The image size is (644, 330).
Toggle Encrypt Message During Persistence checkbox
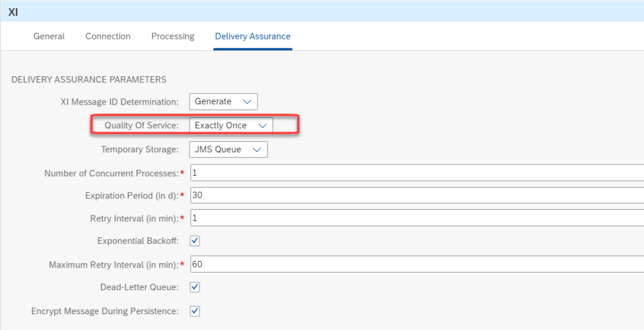pos(195,310)
